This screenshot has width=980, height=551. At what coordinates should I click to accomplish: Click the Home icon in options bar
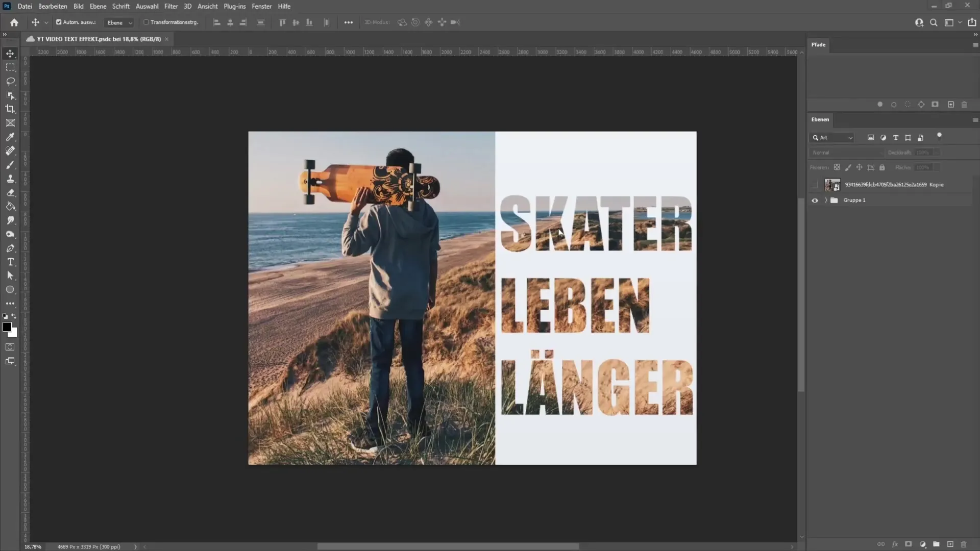(14, 22)
